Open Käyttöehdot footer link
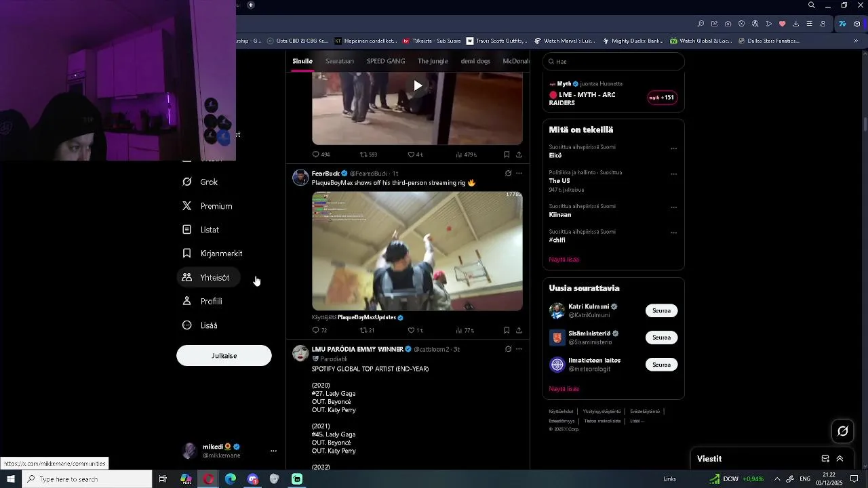The image size is (868, 488). (x=561, y=411)
